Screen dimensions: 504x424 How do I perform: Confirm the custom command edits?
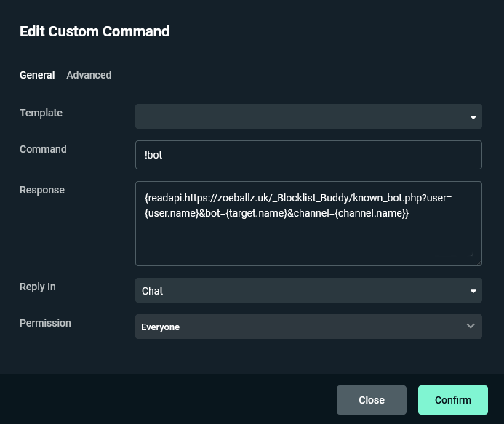452,400
